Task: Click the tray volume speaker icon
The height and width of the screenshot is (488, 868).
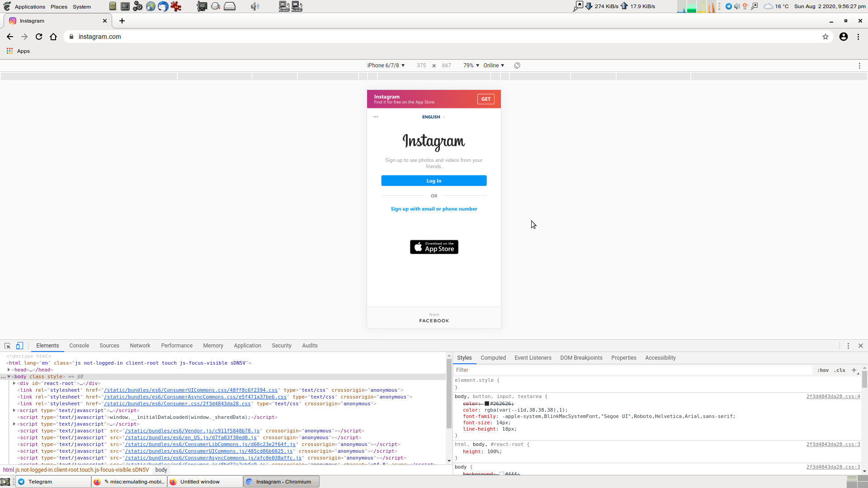Action: click(x=737, y=6)
